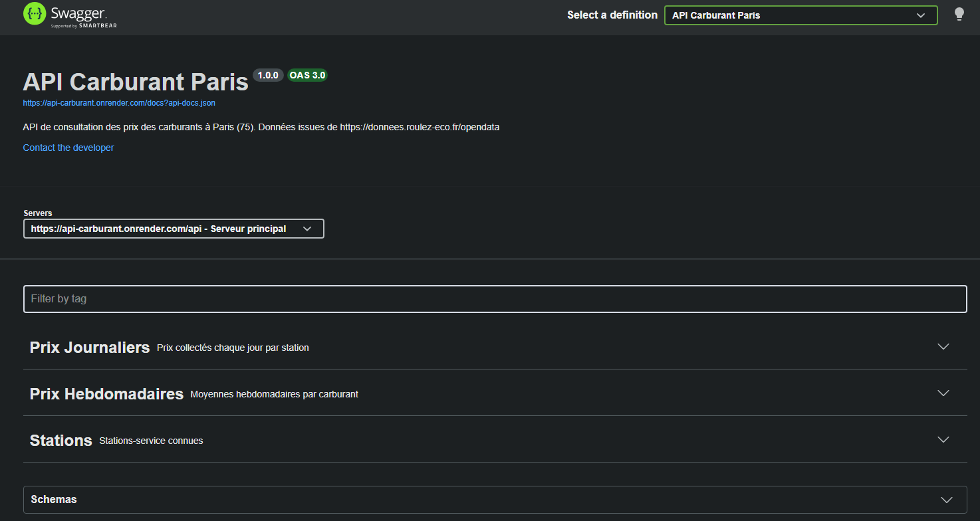Click 'Prix collectés chaque jour par station' text
This screenshot has height=521, width=980.
(233, 348)
